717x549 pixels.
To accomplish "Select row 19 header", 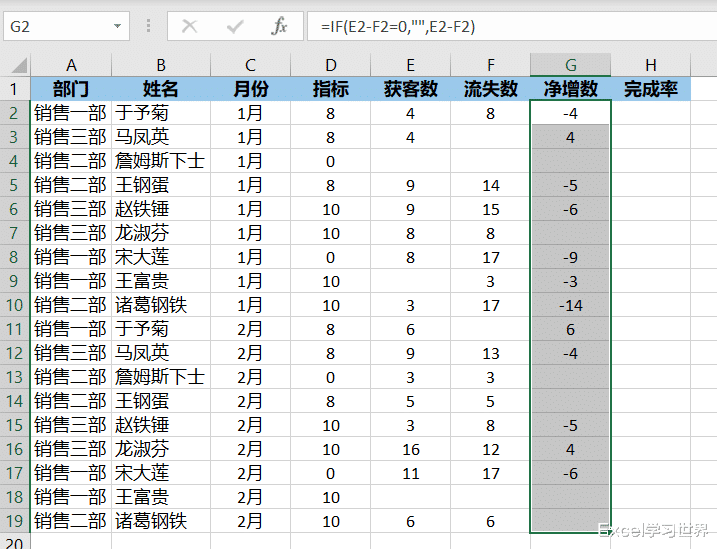I will click(14, 521).
